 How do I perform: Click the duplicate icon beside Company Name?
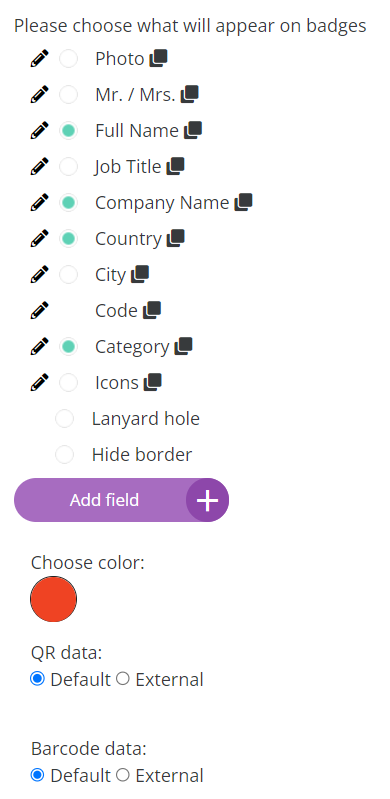[x=243, y=202]
